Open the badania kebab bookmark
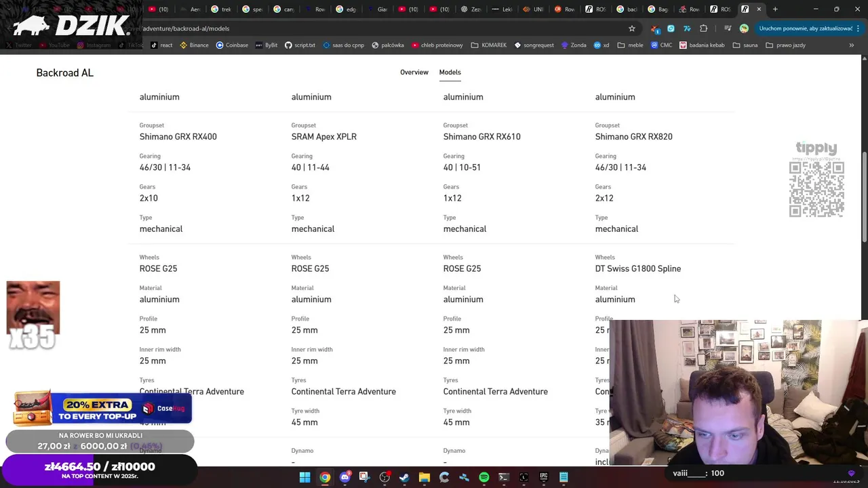The width and height of the screenshot is (868, 488). tap(703, 45)
